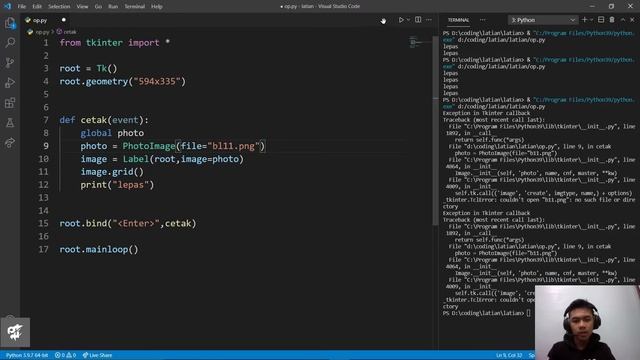640x360 pixels.
Task: Create a new terminal with plus icon
Action: pyautogui.click(x=584, y=20)
